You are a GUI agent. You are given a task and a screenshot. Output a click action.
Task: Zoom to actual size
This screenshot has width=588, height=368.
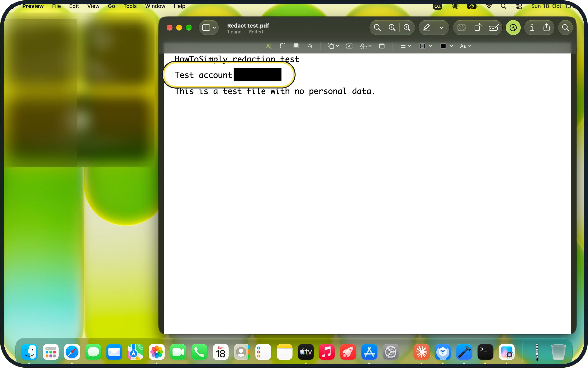tap(392, 28)
